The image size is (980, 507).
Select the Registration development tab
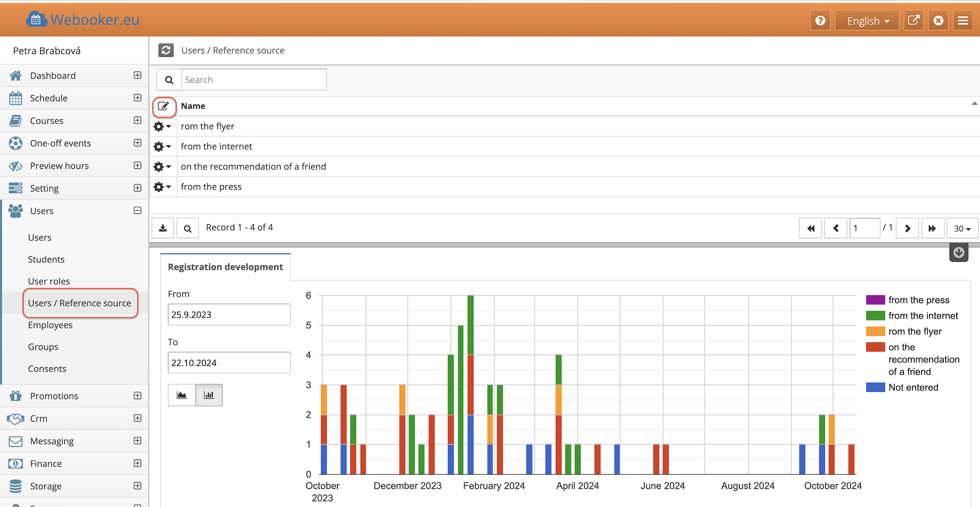tap(225, 267)
